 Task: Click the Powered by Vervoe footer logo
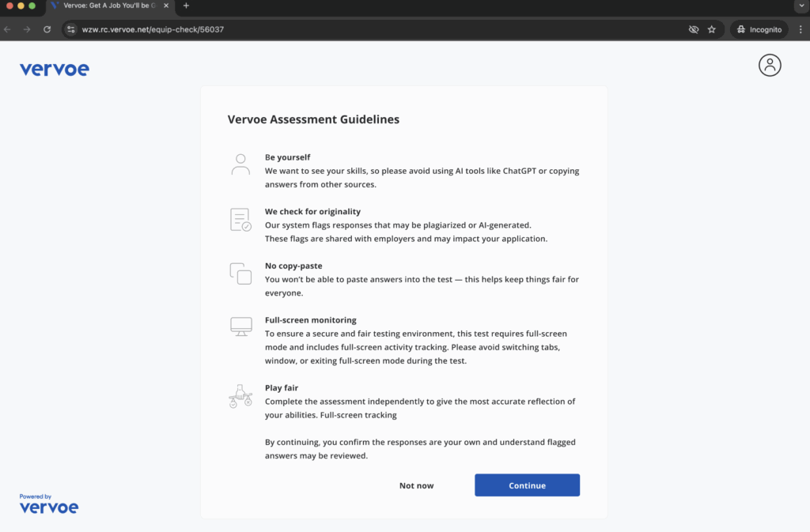(49, 504)
